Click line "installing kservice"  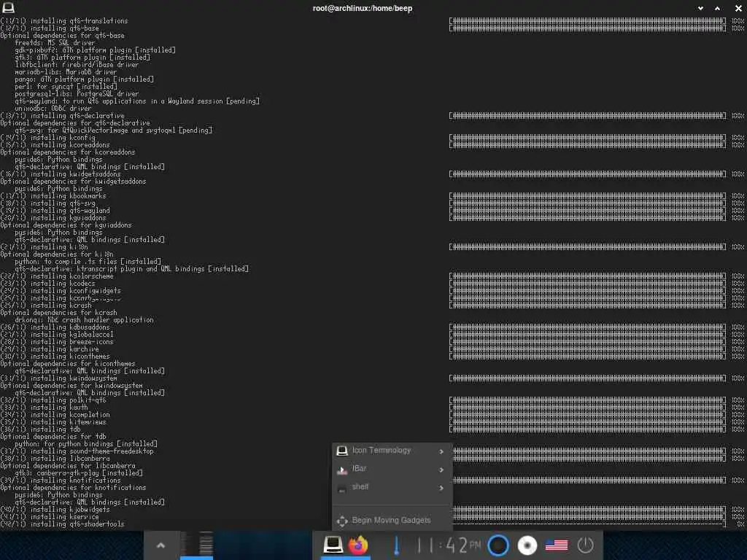click(x=50, y=517)
